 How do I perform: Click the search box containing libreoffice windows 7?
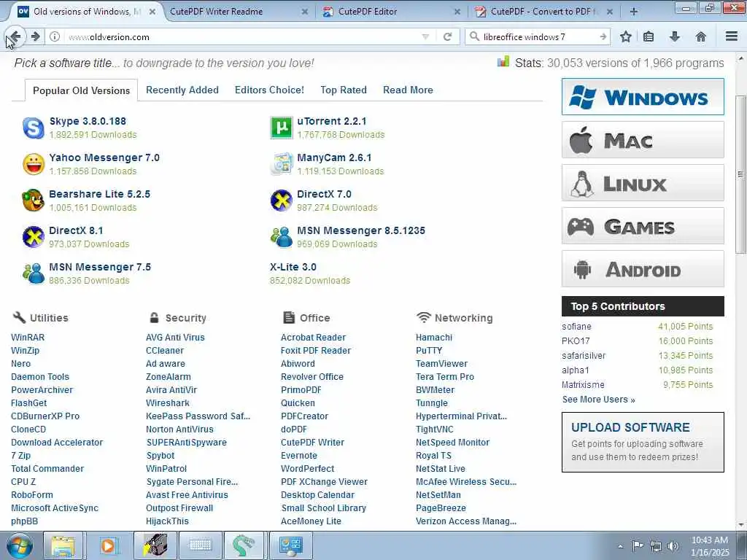click(538, 36)
